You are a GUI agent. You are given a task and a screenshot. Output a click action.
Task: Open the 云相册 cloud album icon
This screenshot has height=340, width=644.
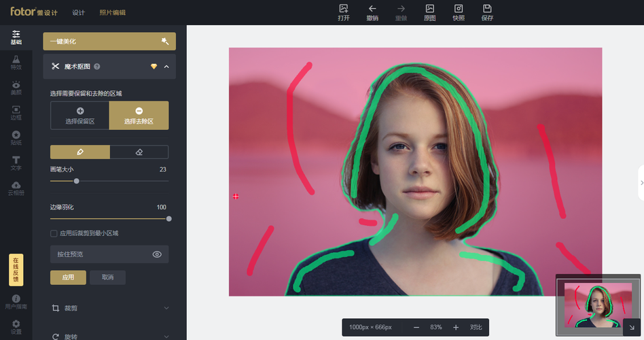16,188
